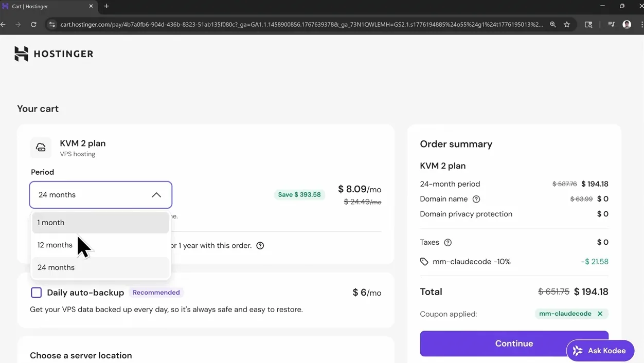This screenshot has height=363, width=644.
Task: Open the browser extensions or side panel icon
Action: pos(588,24)
